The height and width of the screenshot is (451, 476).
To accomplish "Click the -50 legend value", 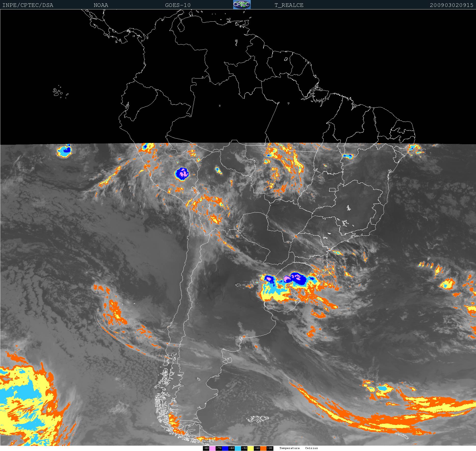I will 244,448.
